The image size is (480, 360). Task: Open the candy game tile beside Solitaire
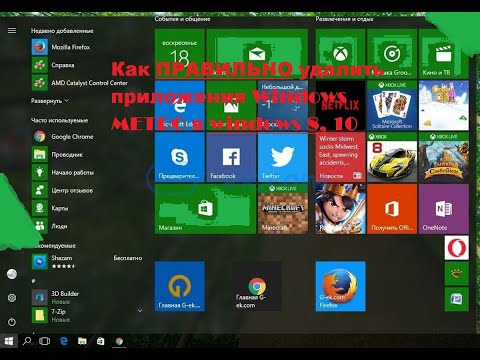444,105
